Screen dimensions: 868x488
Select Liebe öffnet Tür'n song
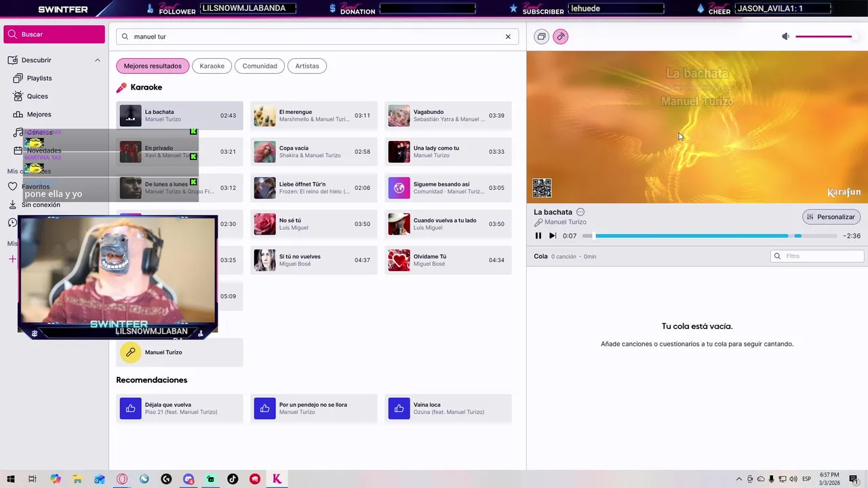pos(314,188)
